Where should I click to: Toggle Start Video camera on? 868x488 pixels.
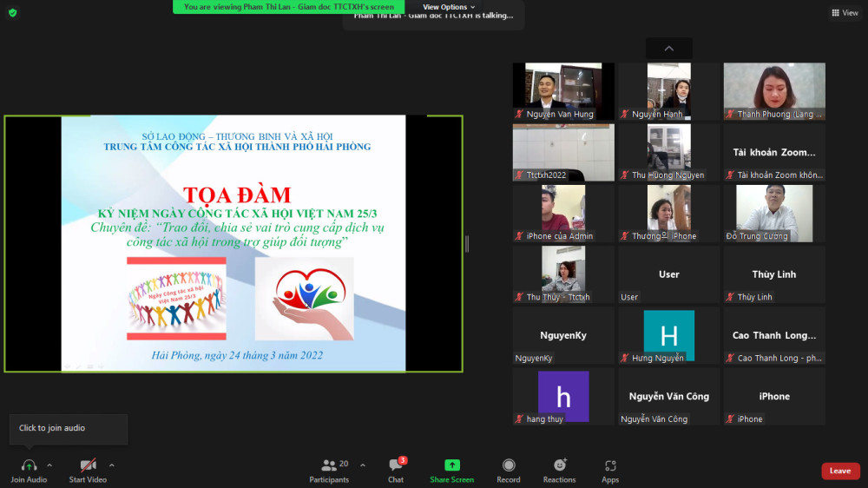(x=88, y=466)
